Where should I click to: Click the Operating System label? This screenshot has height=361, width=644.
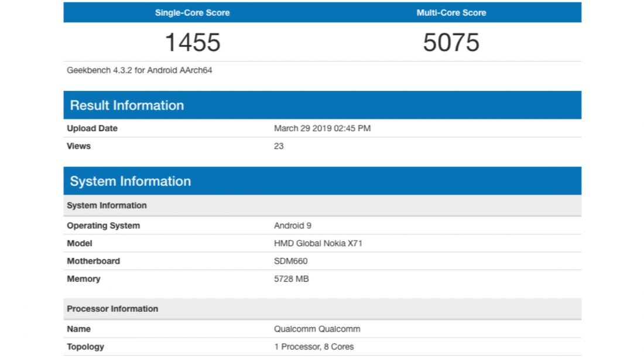click(103, 226)
